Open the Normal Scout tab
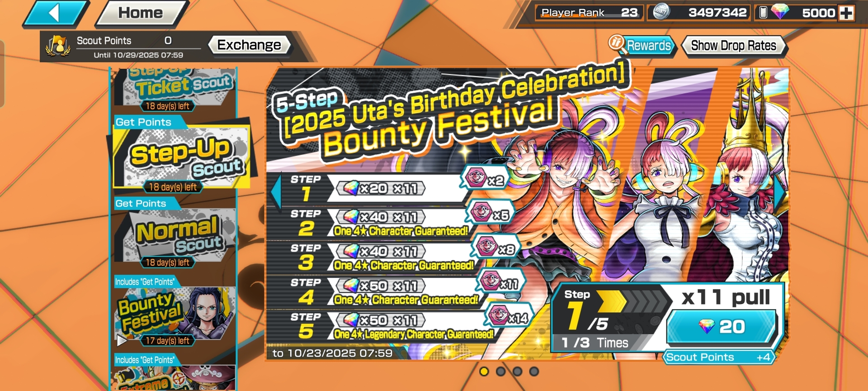 [x=175, y=238]
